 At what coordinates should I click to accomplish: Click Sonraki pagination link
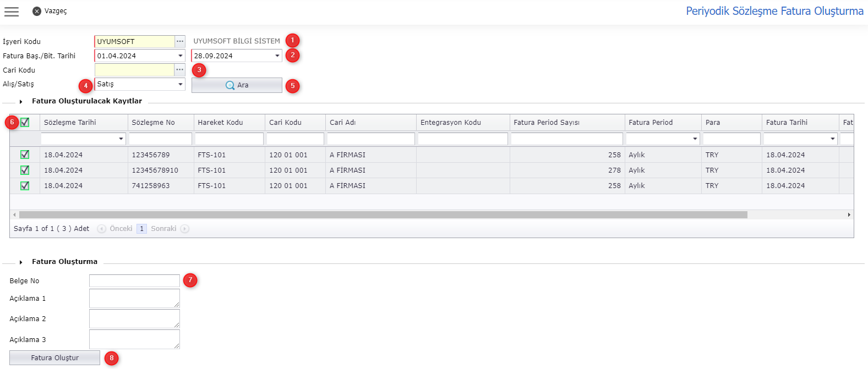pos(163,229)
